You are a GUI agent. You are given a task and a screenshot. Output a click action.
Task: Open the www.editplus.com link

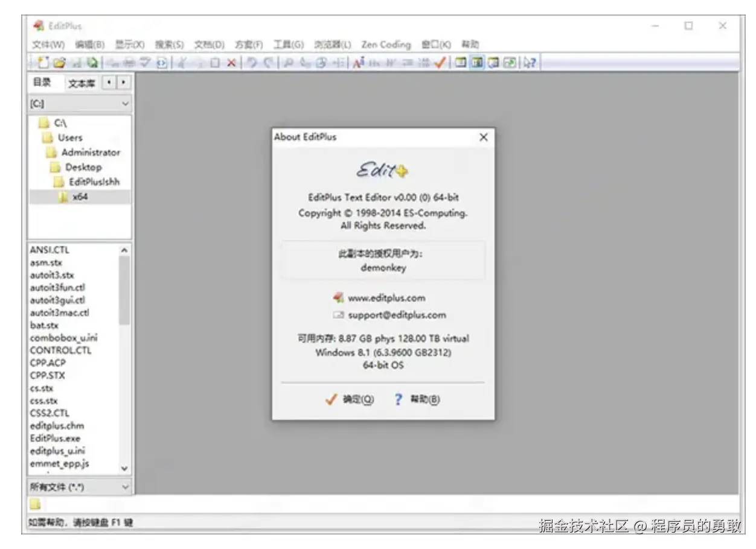386,297
